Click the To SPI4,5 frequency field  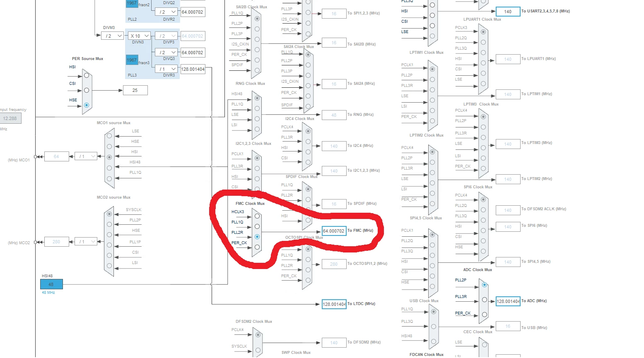click(508, 262)
